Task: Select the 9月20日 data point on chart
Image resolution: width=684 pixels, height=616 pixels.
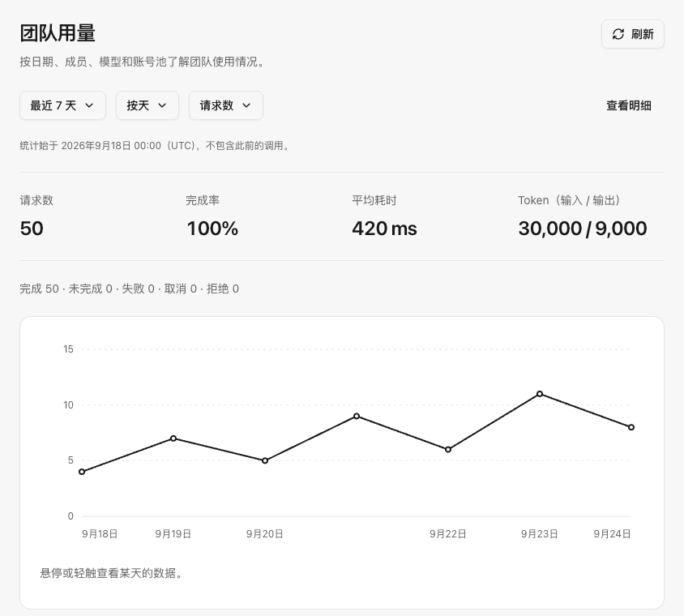Action: coord(265,460)
